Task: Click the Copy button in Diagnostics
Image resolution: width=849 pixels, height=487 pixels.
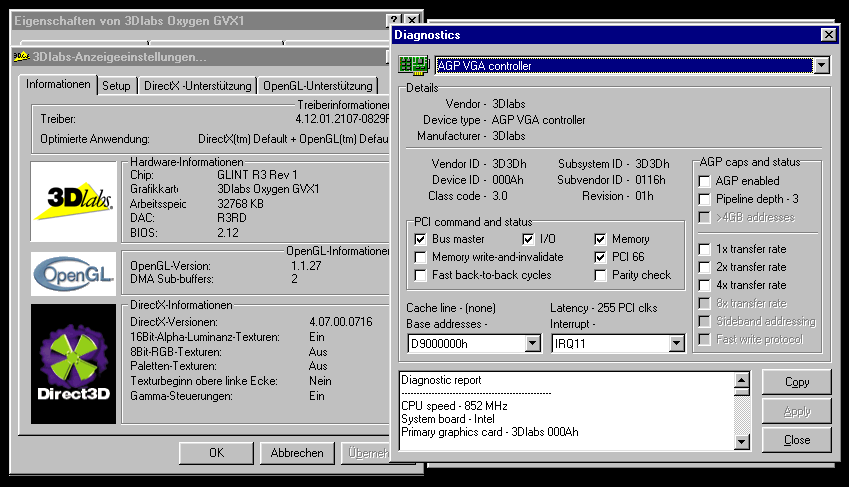Action: click(x=796, y=382)
